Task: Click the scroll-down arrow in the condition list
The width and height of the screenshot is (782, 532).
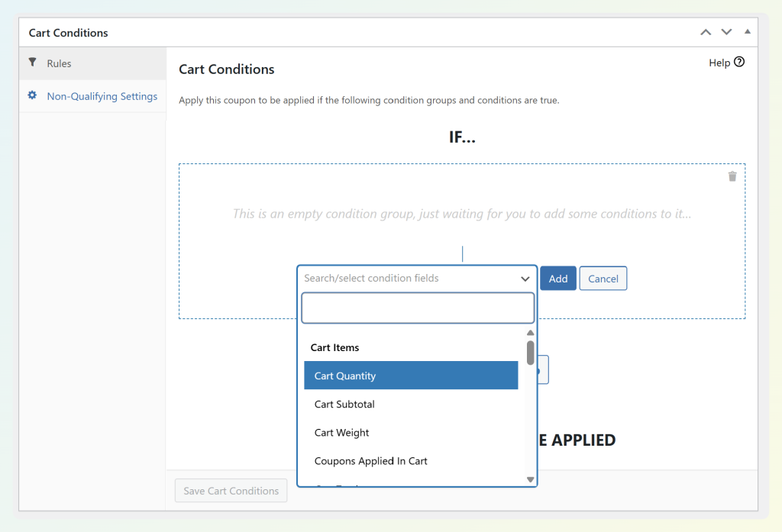Action: (x=530, y=479)
